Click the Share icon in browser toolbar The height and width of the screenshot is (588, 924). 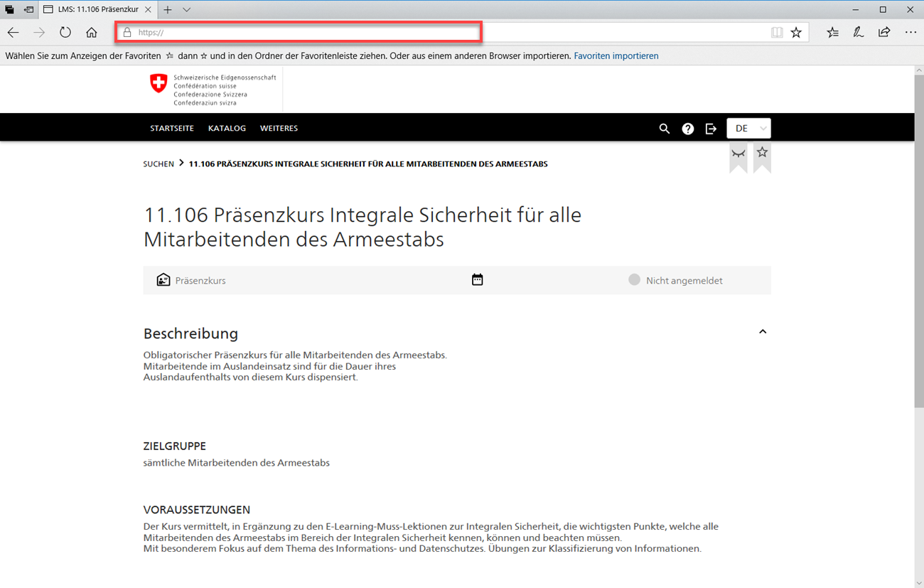pos(884,32)
